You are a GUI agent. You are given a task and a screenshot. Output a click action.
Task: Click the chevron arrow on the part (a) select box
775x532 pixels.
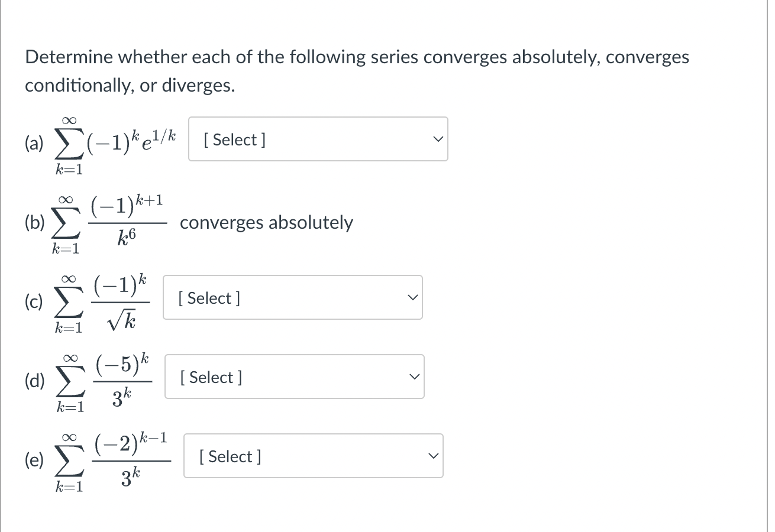click(x=437, y=140)
